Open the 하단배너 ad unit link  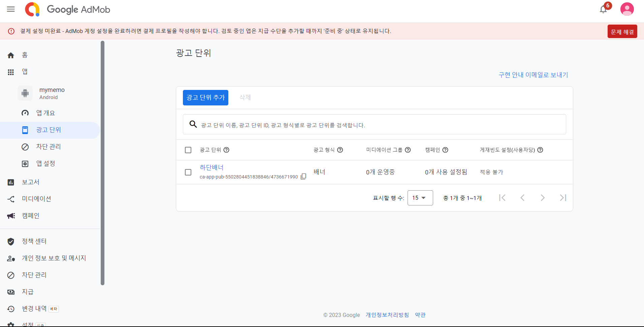(x=212, y=167)
